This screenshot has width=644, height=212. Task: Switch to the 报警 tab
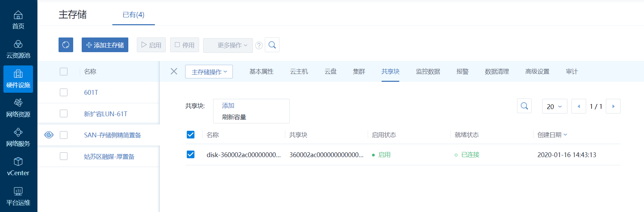pos(463,71)
